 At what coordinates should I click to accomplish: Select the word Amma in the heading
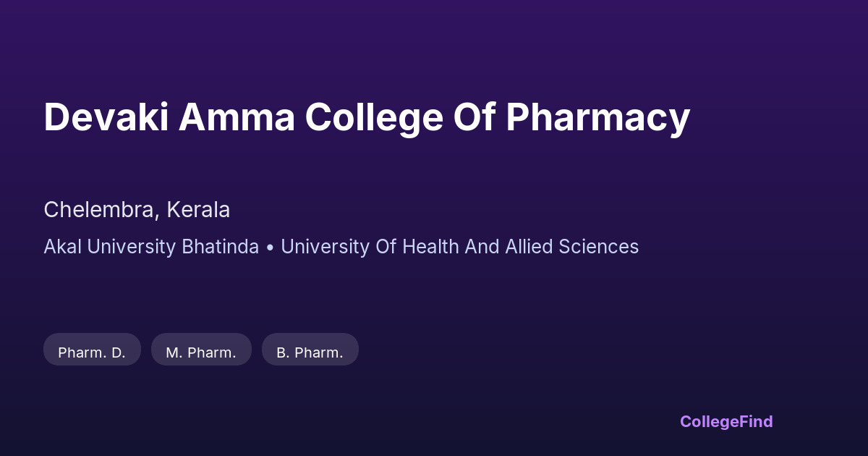237,117
